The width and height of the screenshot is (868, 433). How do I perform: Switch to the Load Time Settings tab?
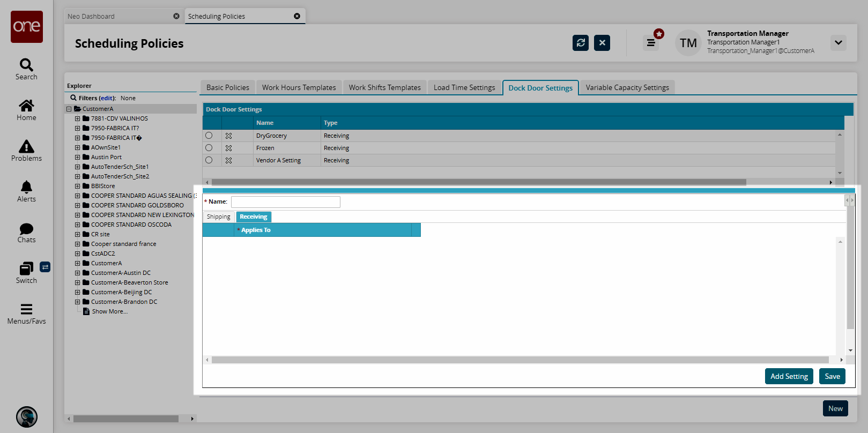(464, 87)
